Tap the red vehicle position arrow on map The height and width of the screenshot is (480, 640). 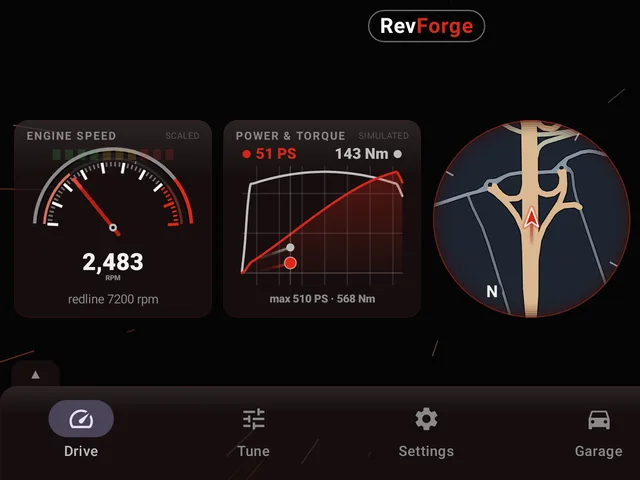point(531,217)
